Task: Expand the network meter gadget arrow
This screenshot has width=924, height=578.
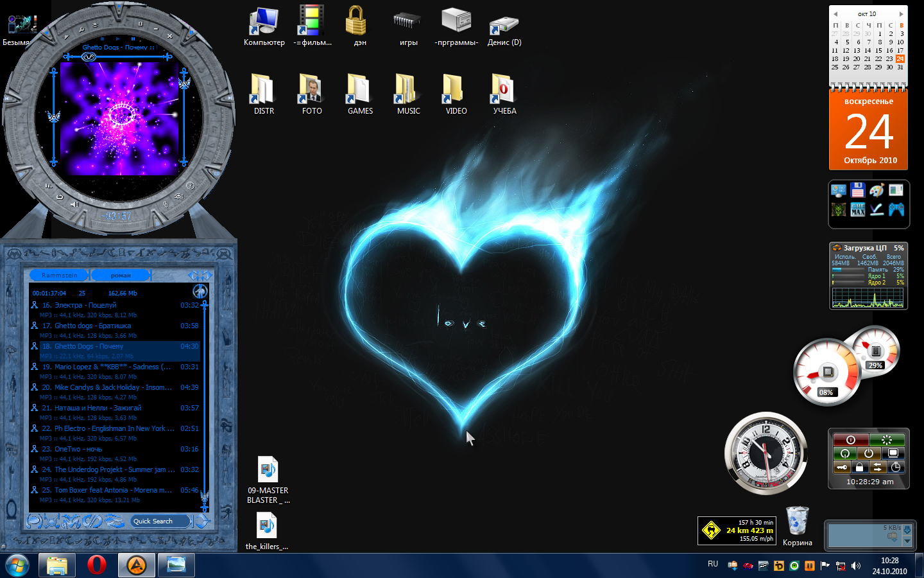Action: [907, 541]
